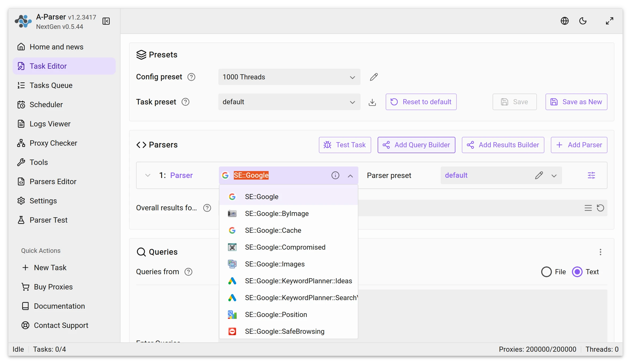This screenshot has width=631, height=364.
Task: Collapse the SE::Google parser dropdown chevron
Action: [x=350, y=176]
